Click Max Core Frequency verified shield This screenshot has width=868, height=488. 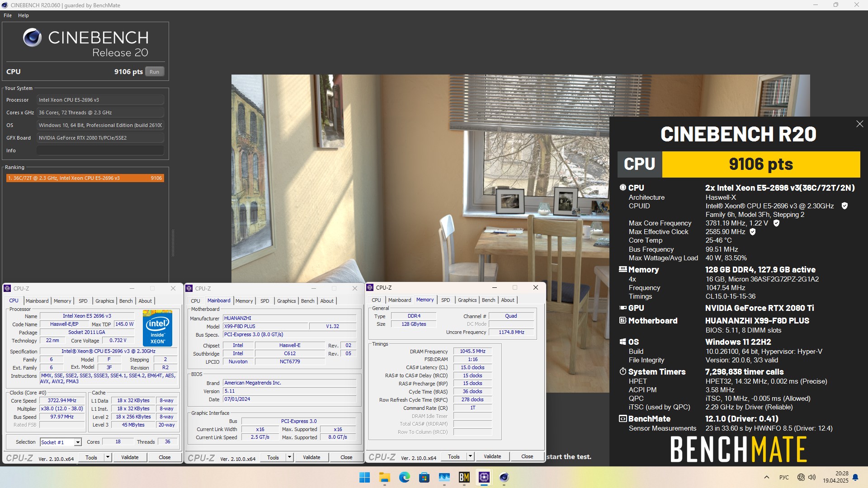[x=776, y=223]
